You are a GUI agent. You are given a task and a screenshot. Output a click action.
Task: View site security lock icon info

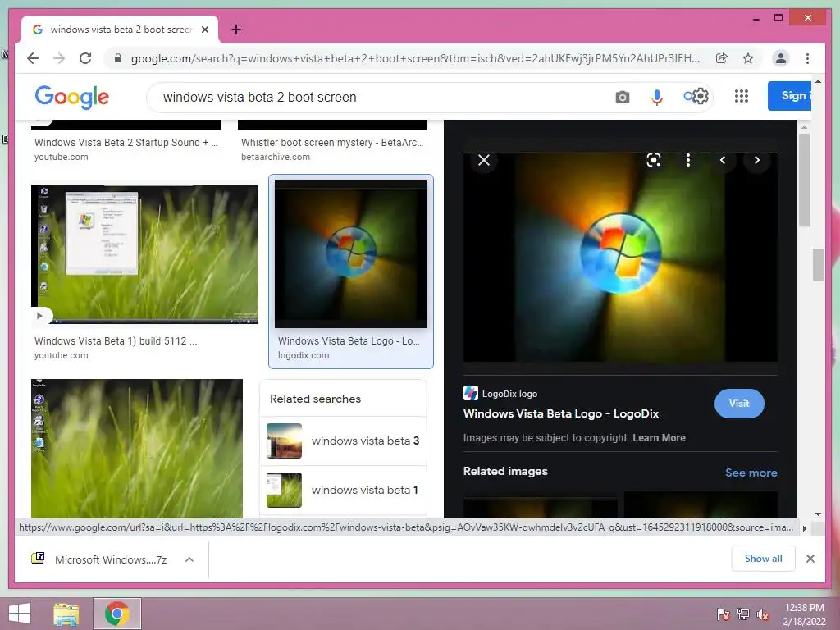point(118,58)
